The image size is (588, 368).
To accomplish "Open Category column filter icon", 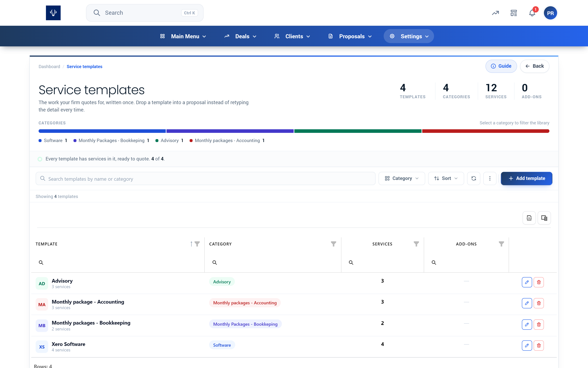I will (x=334, y=244).
